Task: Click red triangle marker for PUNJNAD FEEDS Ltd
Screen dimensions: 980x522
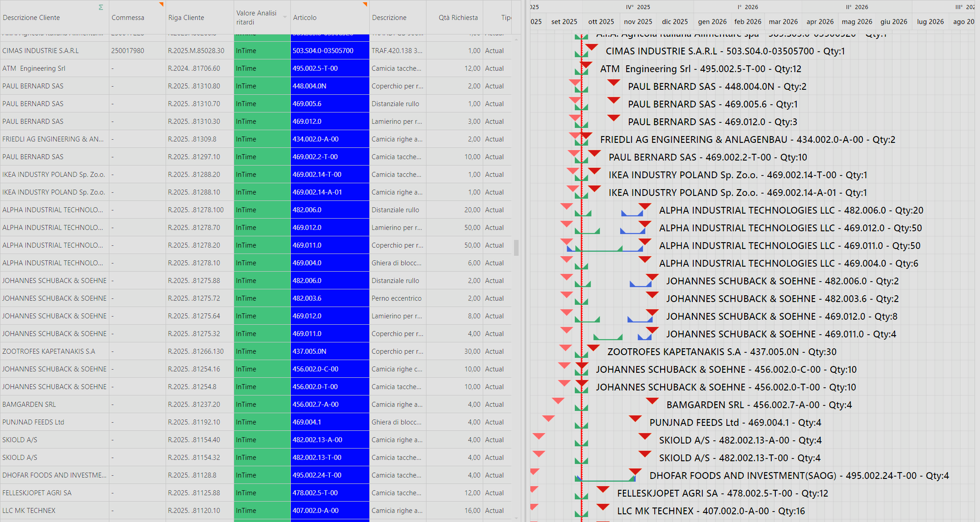Action: pos(635,419)
